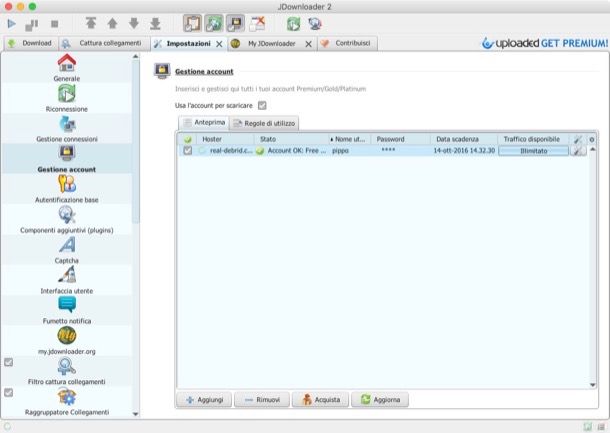Click tools icon in table header
The width and height of the screenshot is (610, 433).
click(x=578, y=139)
